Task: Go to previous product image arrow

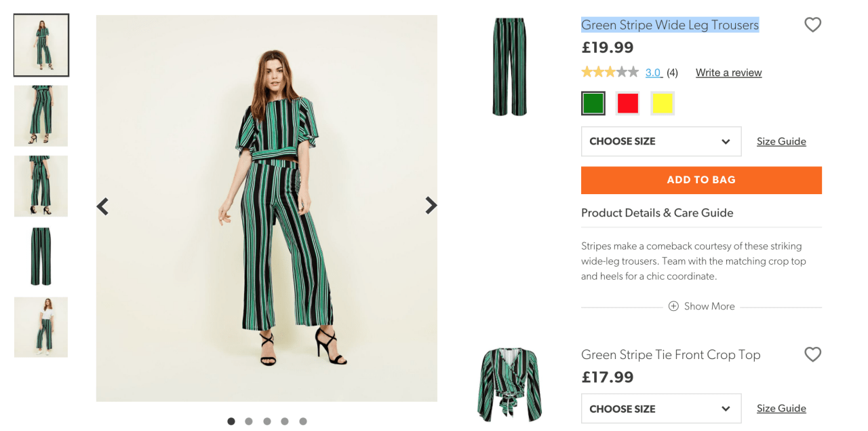Action: (103, 206)
